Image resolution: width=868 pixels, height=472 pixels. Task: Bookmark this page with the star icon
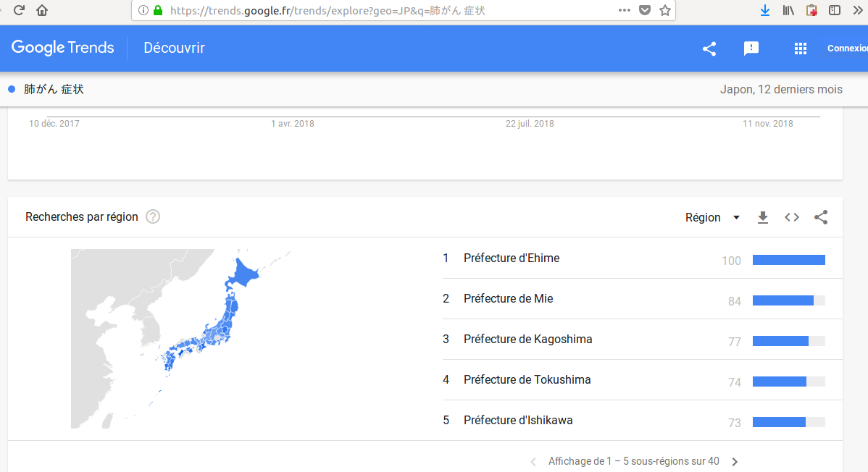point(665,10)
